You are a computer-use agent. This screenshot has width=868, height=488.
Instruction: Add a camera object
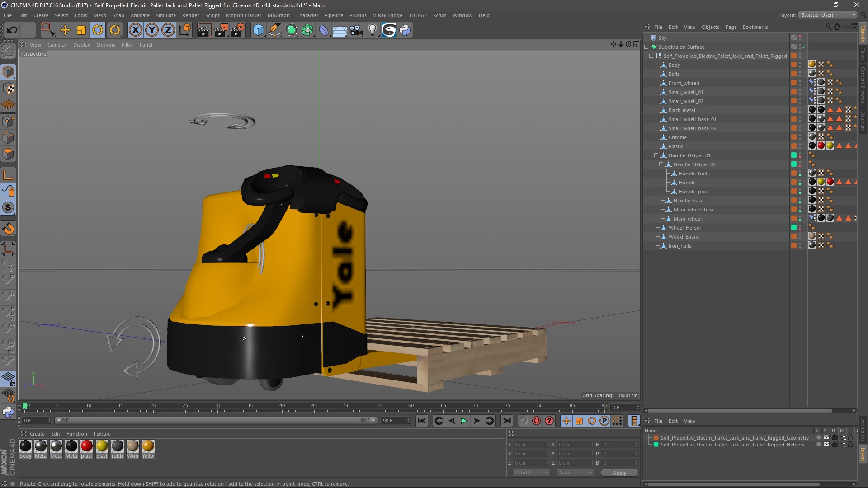(x=356, y=30)
